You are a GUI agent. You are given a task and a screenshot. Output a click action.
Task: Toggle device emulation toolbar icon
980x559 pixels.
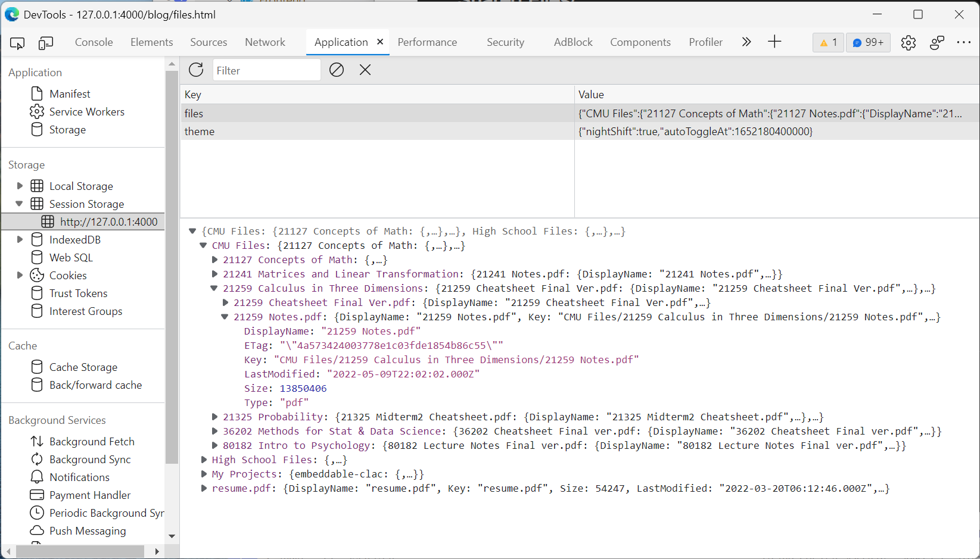click(46, 43)
